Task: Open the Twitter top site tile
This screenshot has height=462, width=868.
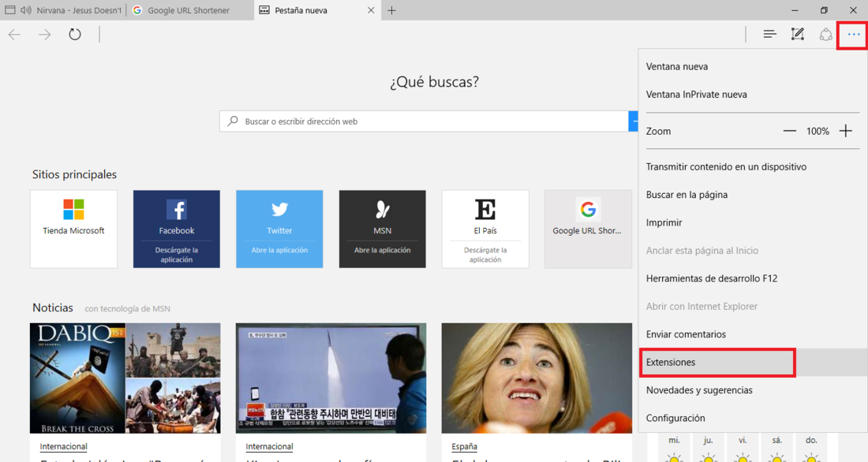Action: click(x=279, y=229)
